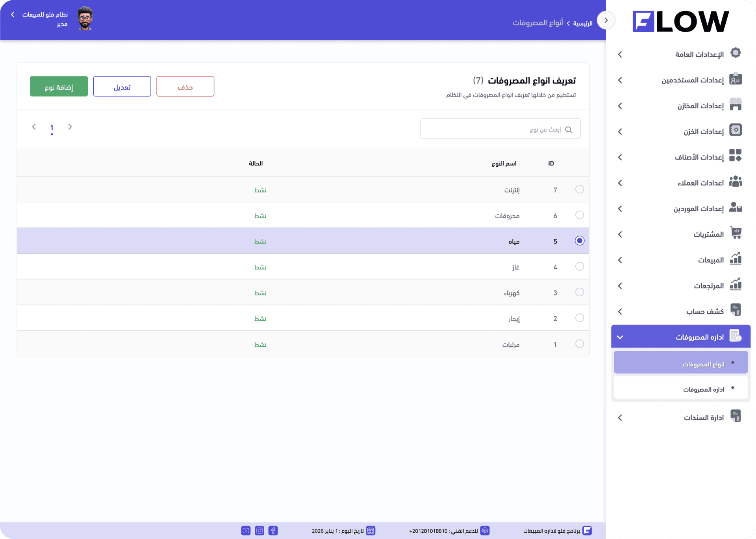The image size is (756, 539).
Task: Click the Instagram icon in the footer
Action: coord(259,530)
